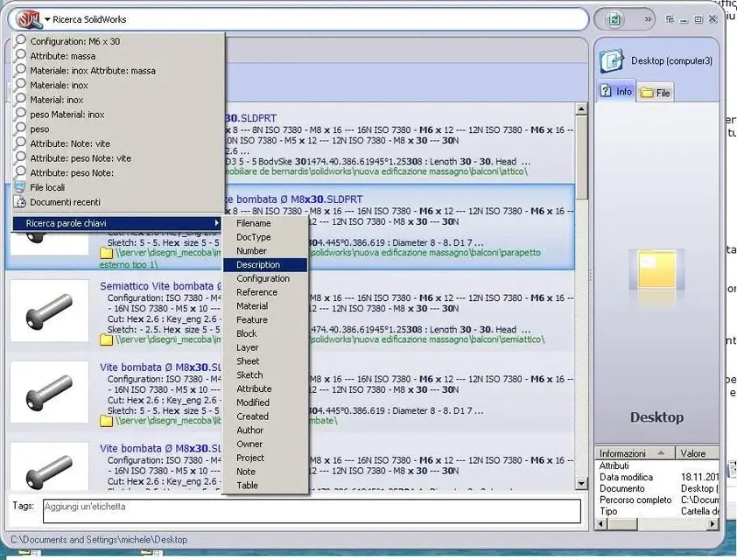Click the SolidWorks search logo icon

coord(29,19)
